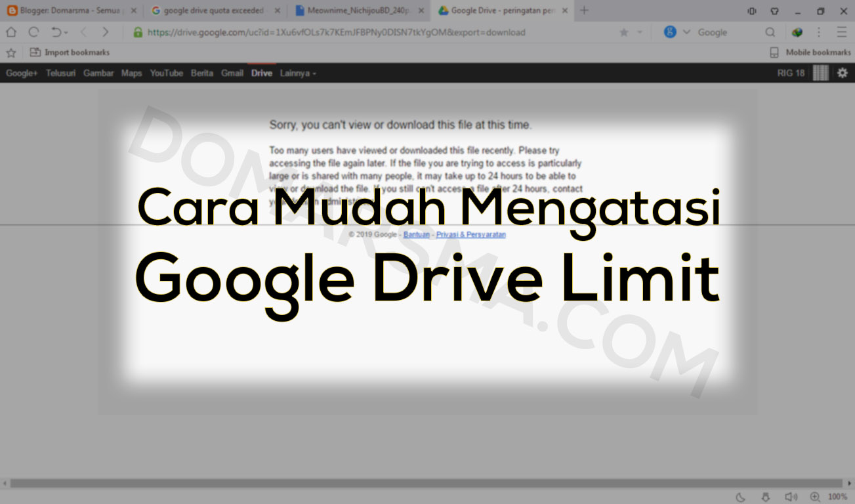Click the scrollbar left arrow
The image size is (855, 504).
[x=5, y=483]
